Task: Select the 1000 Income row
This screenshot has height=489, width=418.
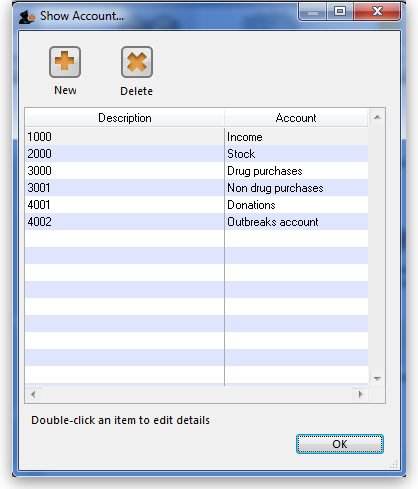Action: tap(196, 137)
